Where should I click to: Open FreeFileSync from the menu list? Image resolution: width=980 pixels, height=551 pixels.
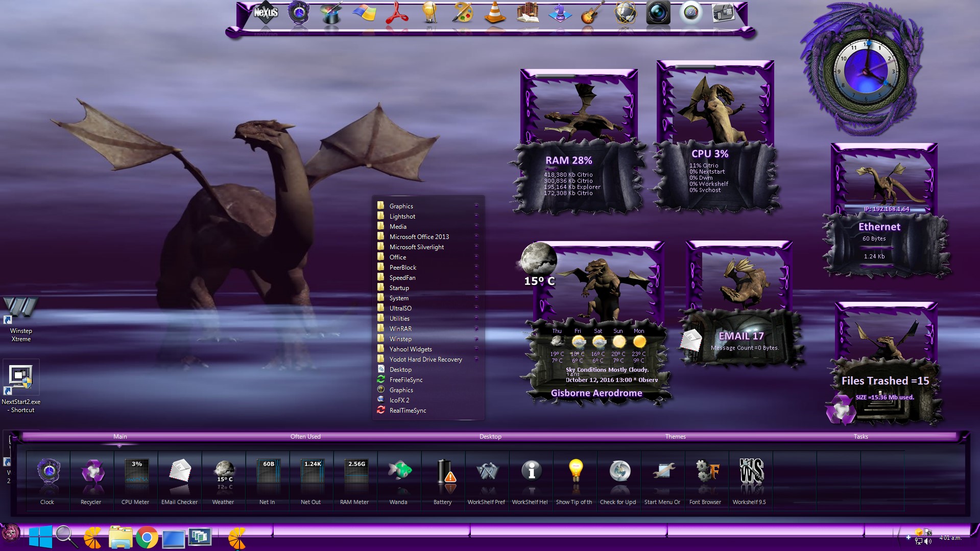406,380
